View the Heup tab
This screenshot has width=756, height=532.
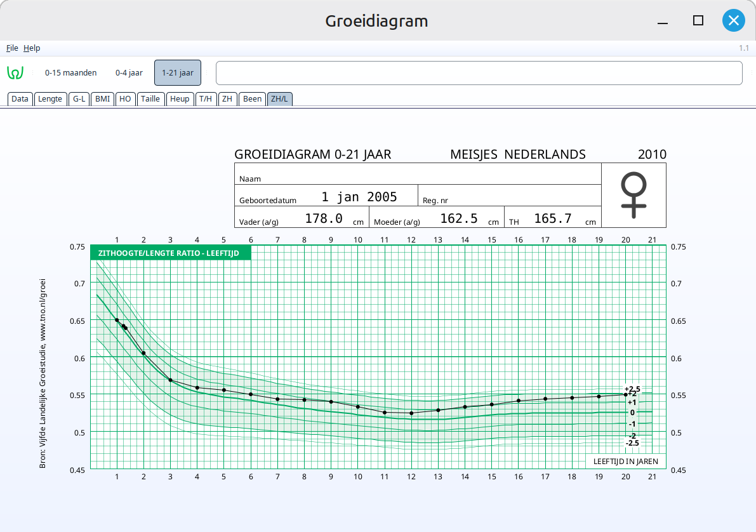tap(180, 99)
